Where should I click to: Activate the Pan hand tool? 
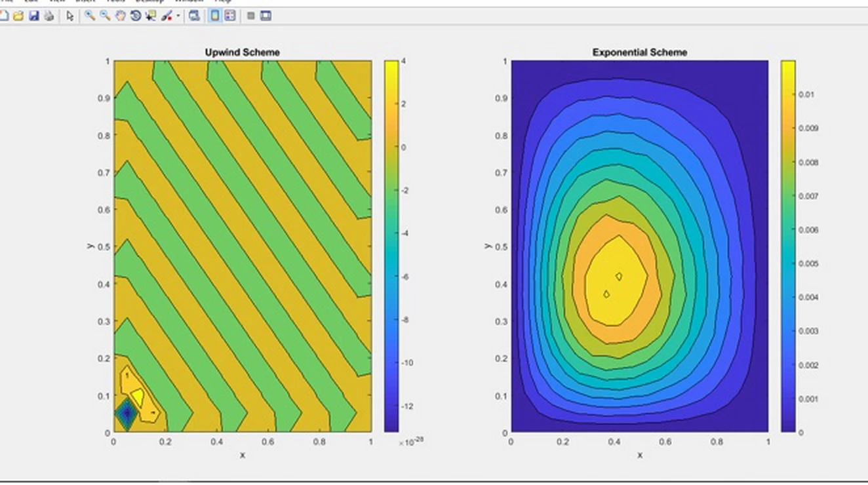coord(121,16)
